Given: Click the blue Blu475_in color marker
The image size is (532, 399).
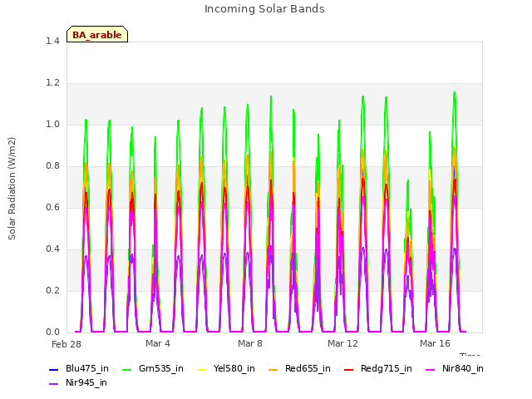Looking at the screenshot, I should click(53, 369).
